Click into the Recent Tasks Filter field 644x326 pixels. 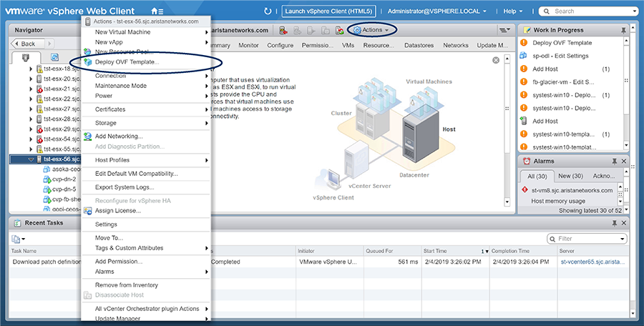(x=587, y=239)
